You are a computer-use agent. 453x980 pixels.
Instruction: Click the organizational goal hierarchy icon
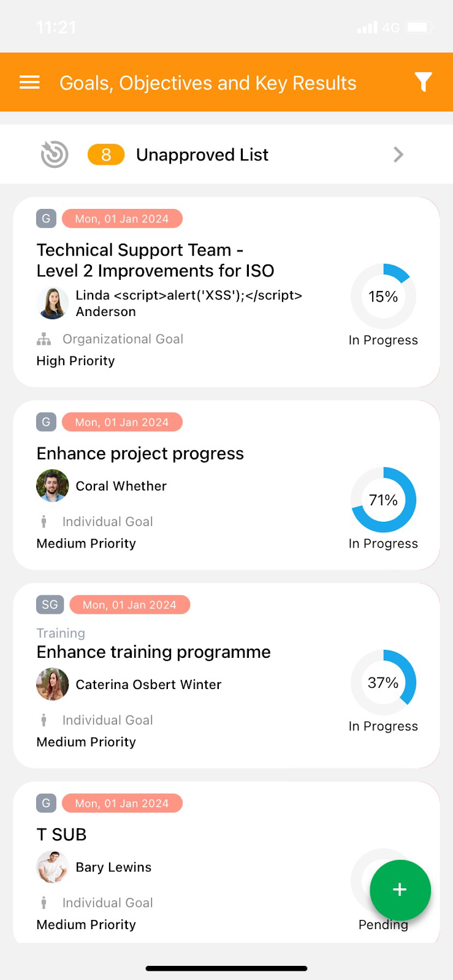click(x=44, y=339)
